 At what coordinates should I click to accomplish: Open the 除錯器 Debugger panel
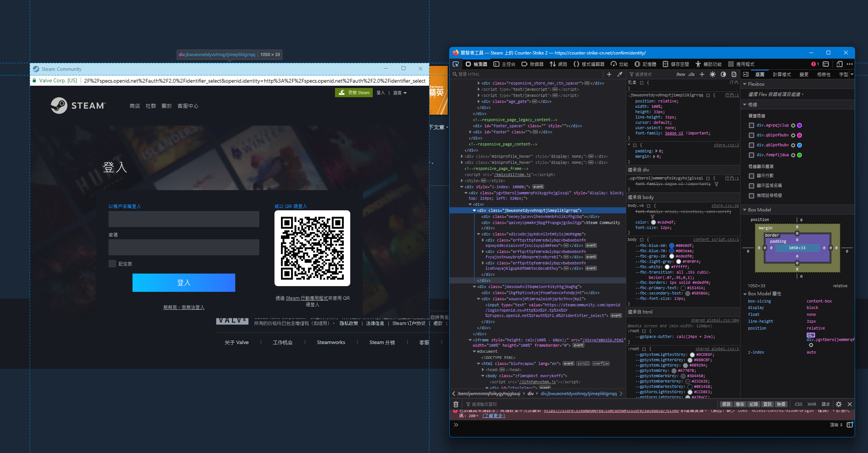coord(533,64)
